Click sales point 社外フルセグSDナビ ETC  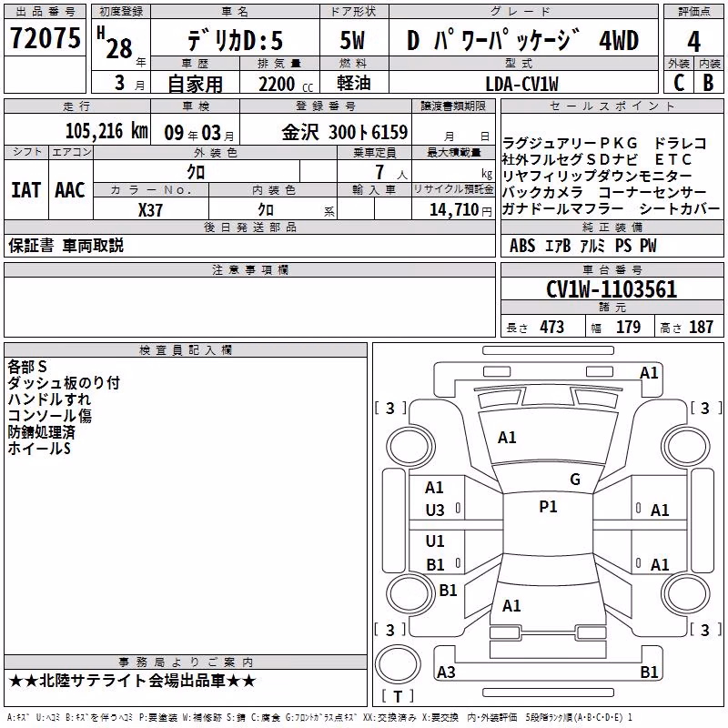(x=597, y=159)
